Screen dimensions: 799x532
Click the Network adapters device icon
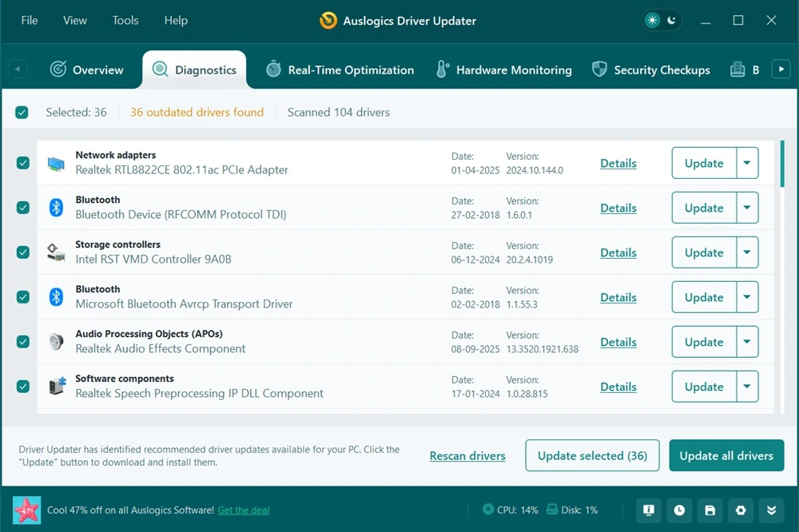point(56,163)
